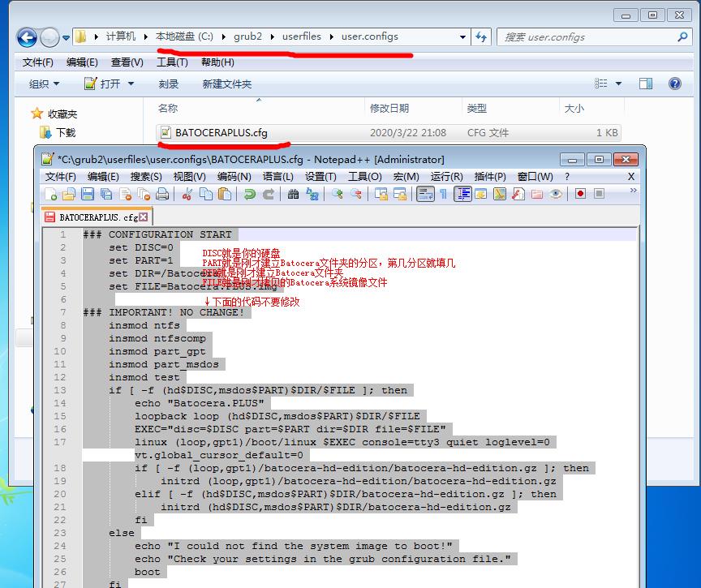Click the Explorer Back arrow button
Screen dimensions: 701x588
tap(27, 37)
